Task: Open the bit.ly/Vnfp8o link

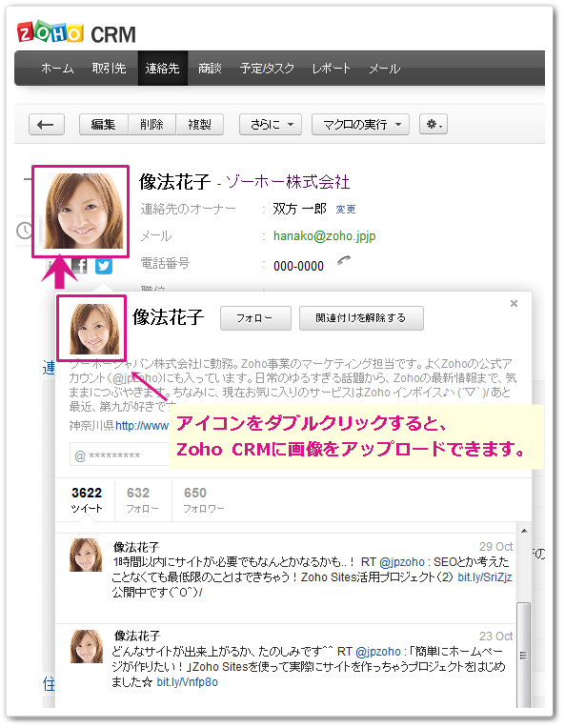Action: (x=187, y=682)
